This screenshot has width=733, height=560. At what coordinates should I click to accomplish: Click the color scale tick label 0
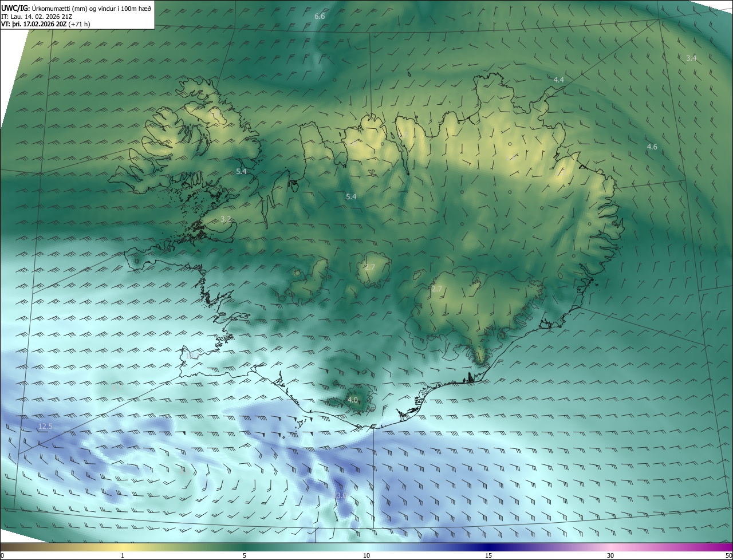click(2, 555)
